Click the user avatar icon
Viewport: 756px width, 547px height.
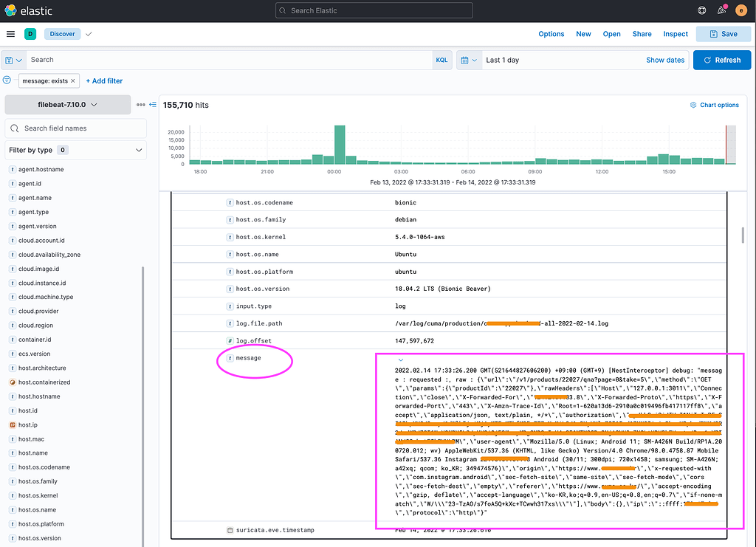coord(741,10)
